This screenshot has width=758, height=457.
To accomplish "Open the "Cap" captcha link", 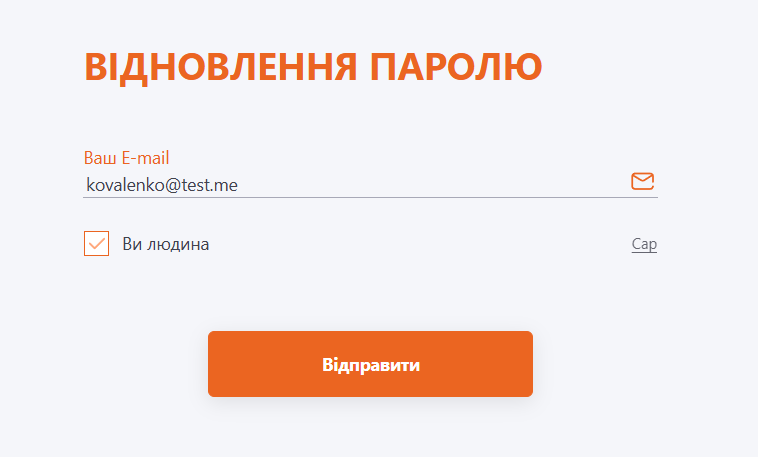I will (x=644, y=244).
